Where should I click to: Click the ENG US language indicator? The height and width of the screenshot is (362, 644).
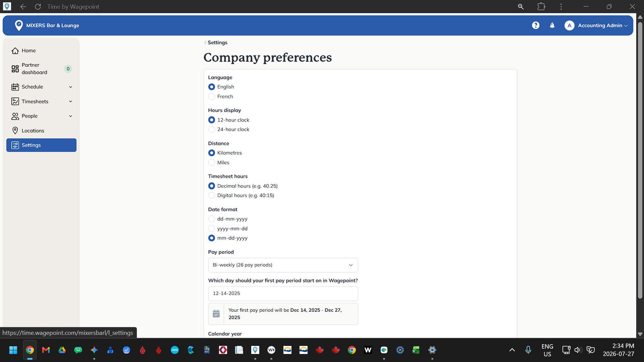tap(547, 350)
